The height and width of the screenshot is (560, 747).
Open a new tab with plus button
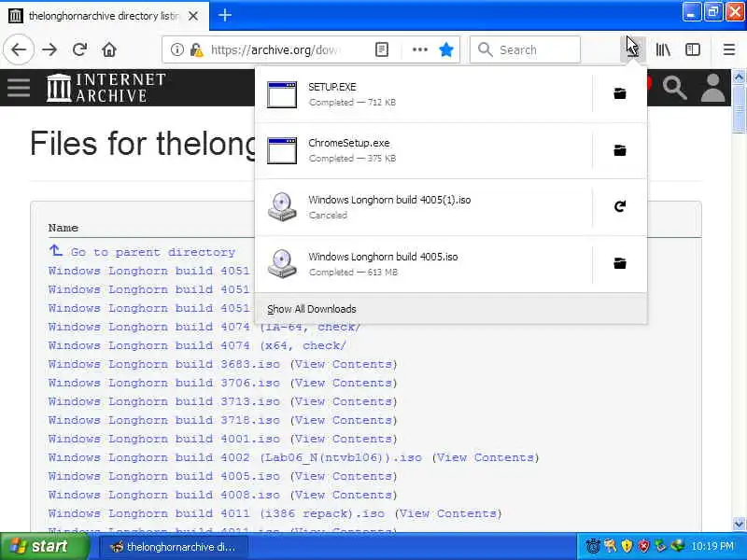click(x=225, y=15)
